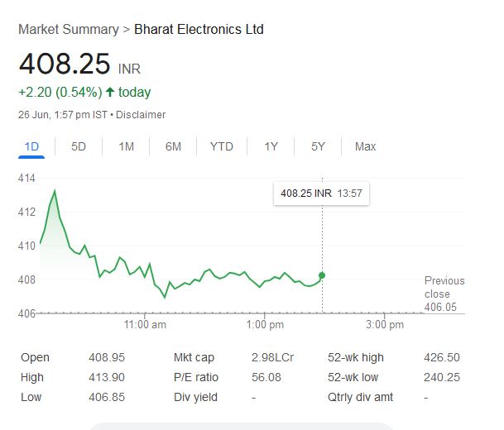Click the green up arrow icon

coord(109,92)
